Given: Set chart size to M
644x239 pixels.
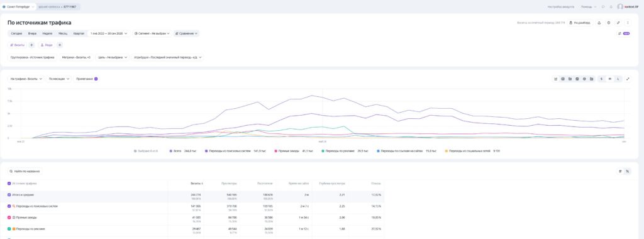Looking at the screenshot, I should tap(610, 79).
